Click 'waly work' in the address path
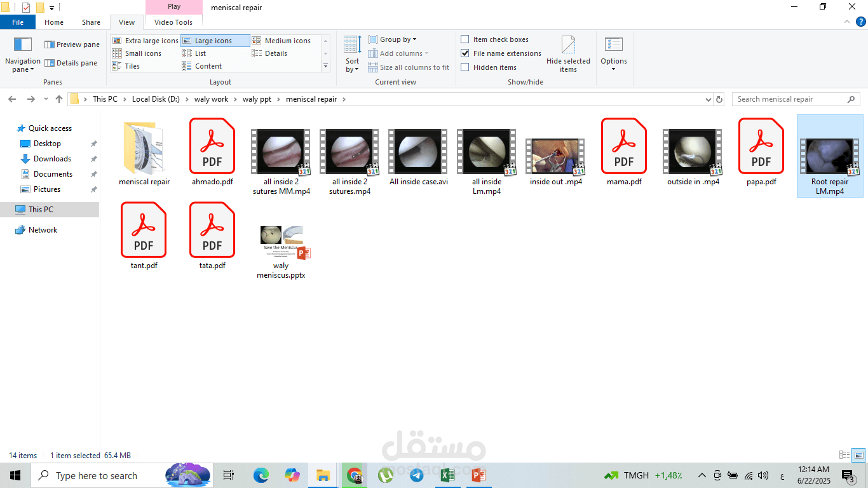Image resolution: width=868 pixels, height=488 pixels. point(211,99)
